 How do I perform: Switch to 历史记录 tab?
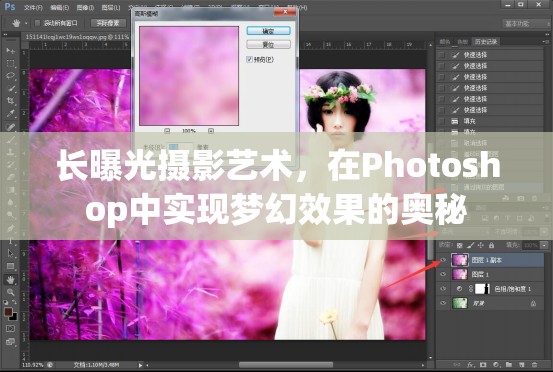(x=486, y=42)
